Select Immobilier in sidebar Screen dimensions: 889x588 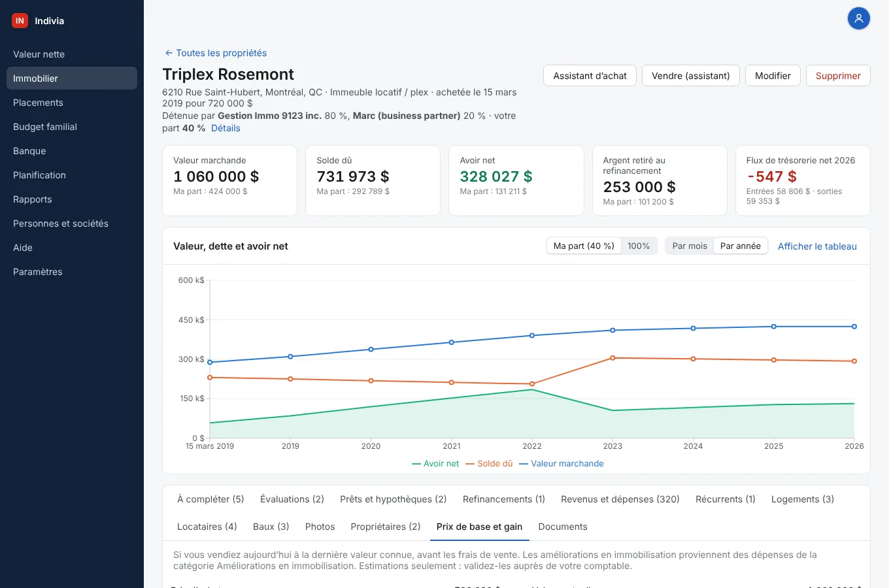tap(72, 78)
